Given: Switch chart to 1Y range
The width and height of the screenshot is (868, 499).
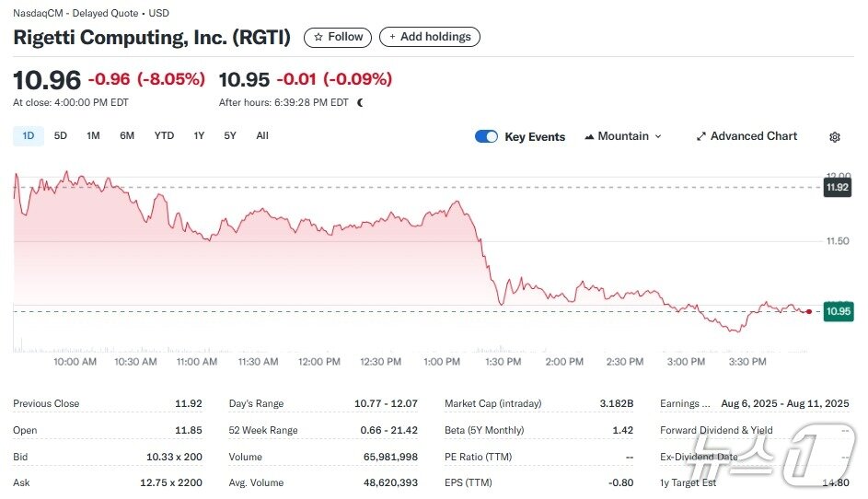Looking at the screenshot, I should click(x=199, y=135).
